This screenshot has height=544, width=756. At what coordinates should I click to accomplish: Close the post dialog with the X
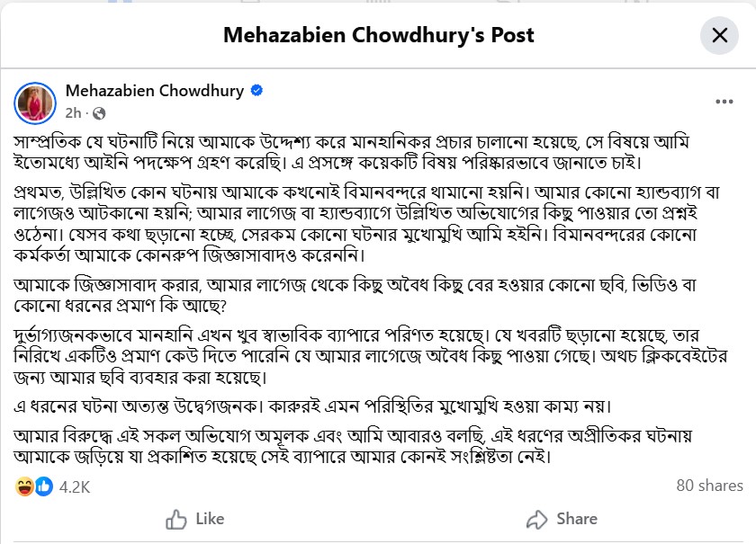click(x=719, y=36)
